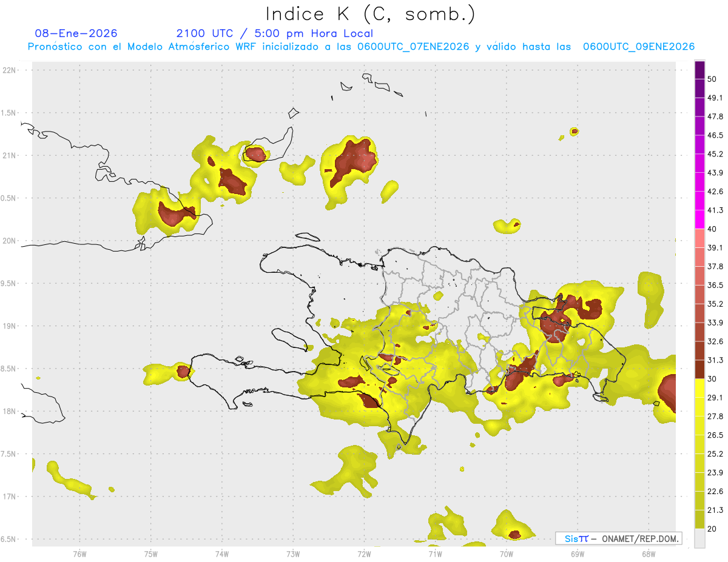
Task: Click the '35.2' colorbar value
Action: point(715,304)
